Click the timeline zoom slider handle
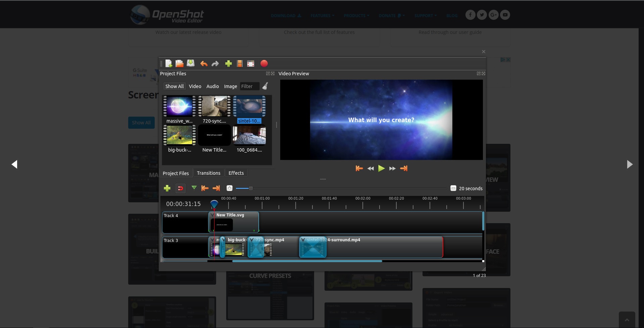Viewport: 644px width, 328px height. (251, 189)
